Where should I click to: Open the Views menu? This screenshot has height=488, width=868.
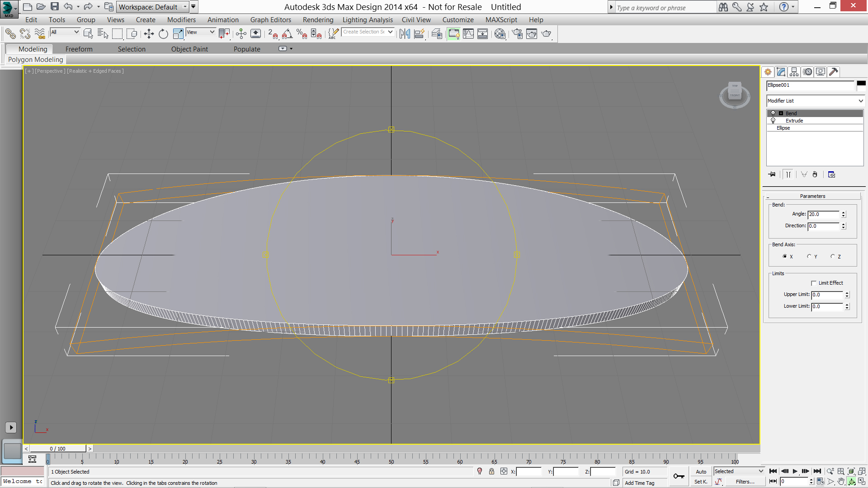pos(114,20)
